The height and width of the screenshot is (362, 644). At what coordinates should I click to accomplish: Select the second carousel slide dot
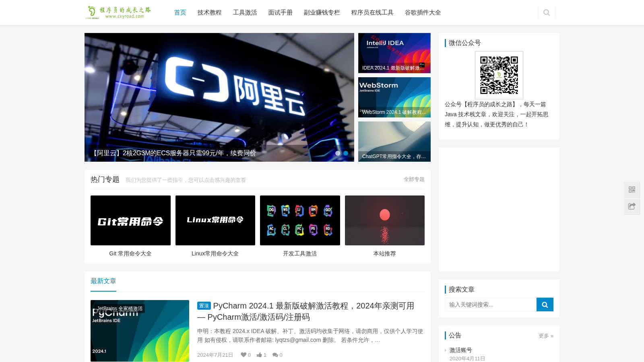(346, 153)
